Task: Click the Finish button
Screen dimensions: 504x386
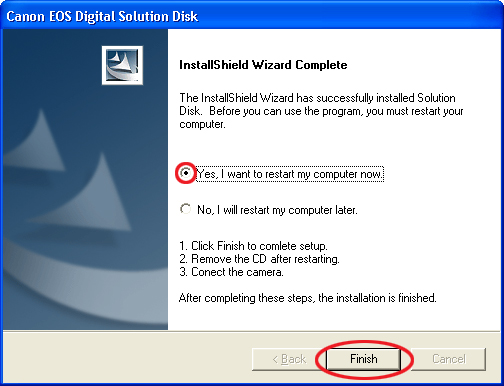Action: pyautogui.click(x=363, y=359)
